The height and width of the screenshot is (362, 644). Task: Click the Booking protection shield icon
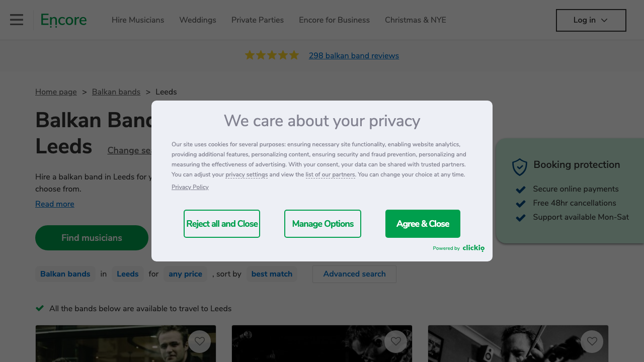(x=519, y=167)
